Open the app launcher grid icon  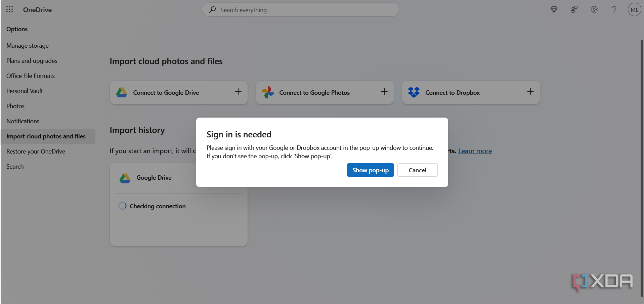coord(9,9)
